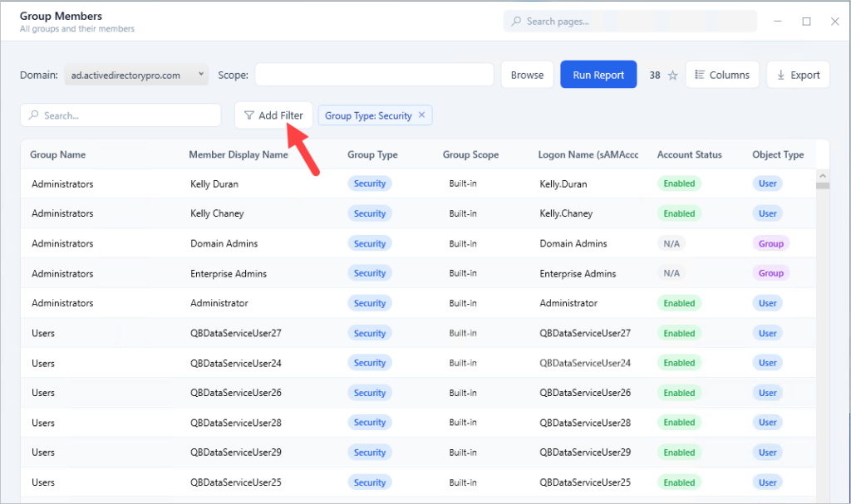Click QBDataServiceUser29 display name
Image resolution: width=851 pixels, height=504 pixels.
tap(235, 453)
